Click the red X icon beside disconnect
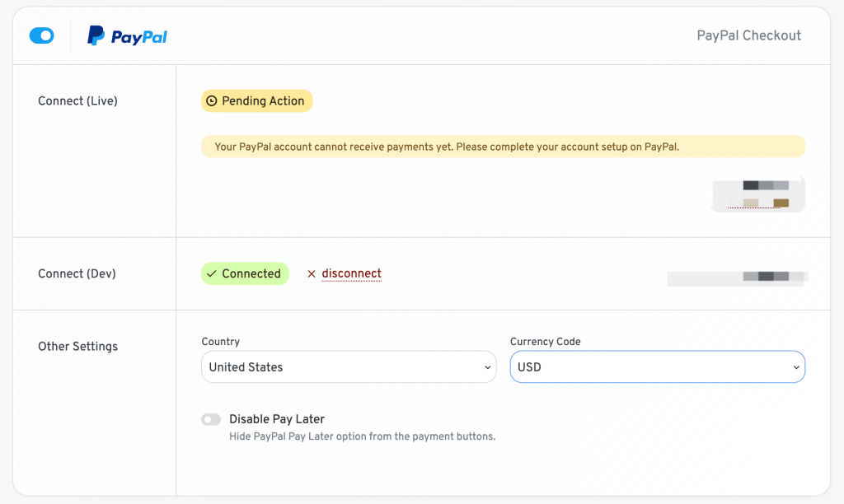Image resolution: width=844 pixels, height=504 pixels. click(311, 273)
